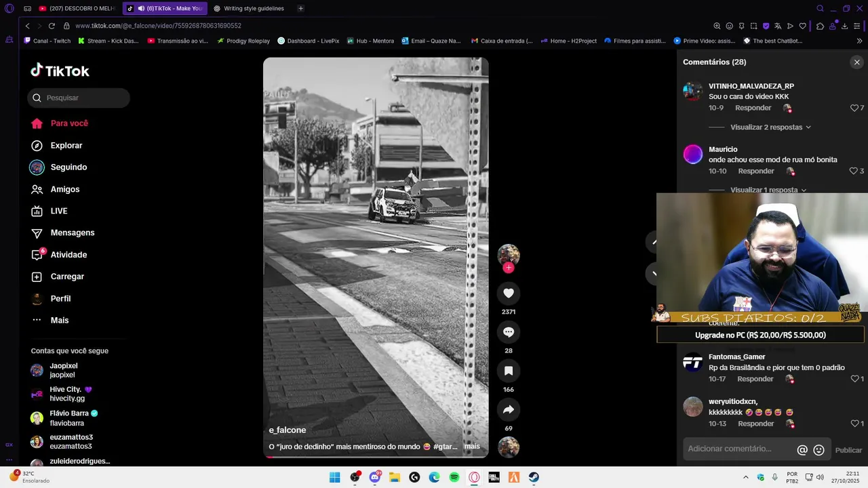Reply to Mauricio's comment
The width and height of the screenshot is (868, 488).
[755, 171]
